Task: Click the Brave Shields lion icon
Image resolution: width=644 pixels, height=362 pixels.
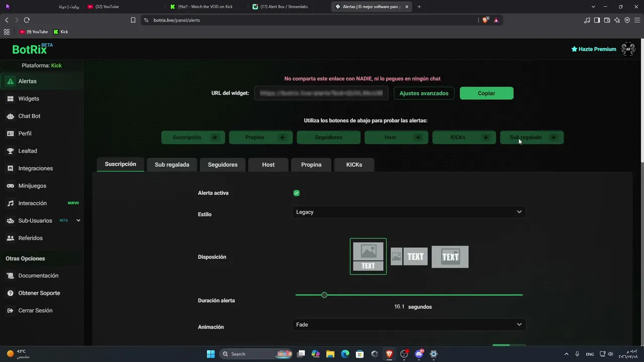Action: click(x=486, y=20)
